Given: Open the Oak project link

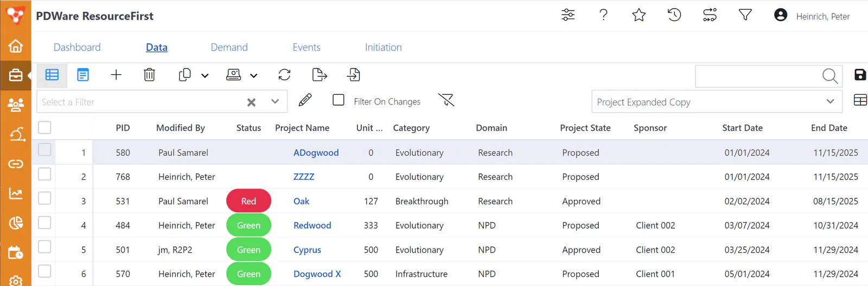Looking at the screenshot, I should pyautogui.click(x=301, y=201).
